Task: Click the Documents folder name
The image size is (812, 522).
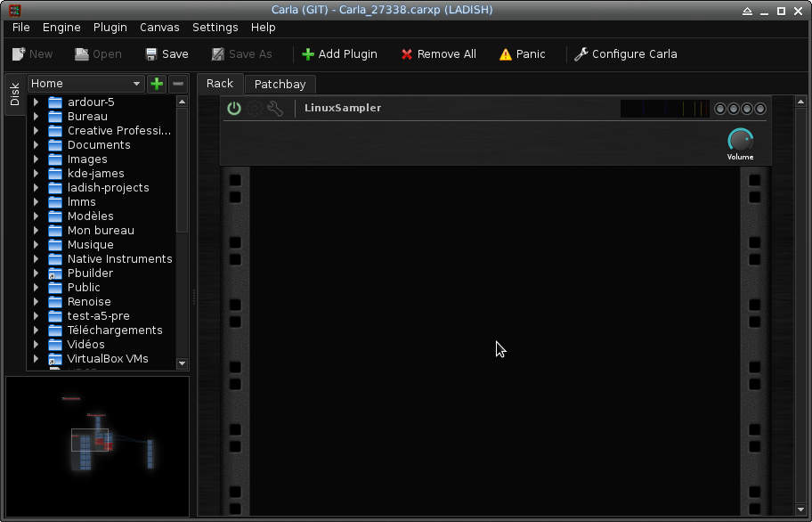Action: point(99,145)
